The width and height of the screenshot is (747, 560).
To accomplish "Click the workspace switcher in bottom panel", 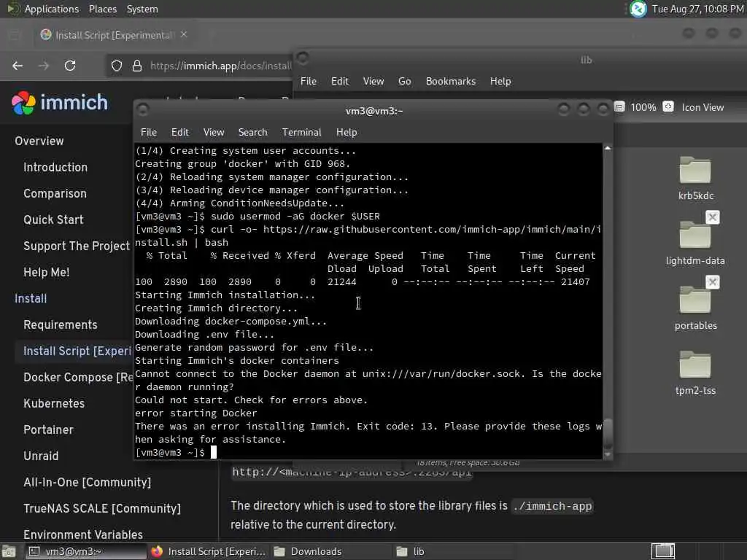I will coord(663,551).
